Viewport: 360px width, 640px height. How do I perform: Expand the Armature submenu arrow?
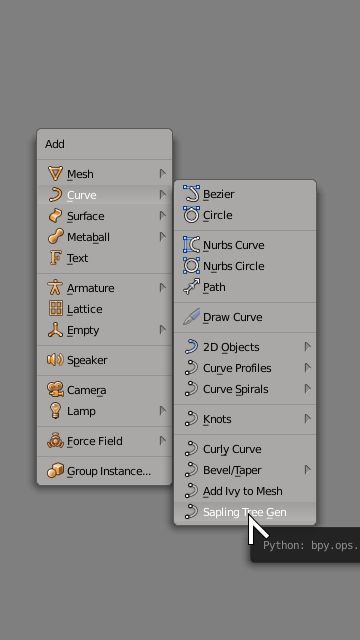[162, 288]
